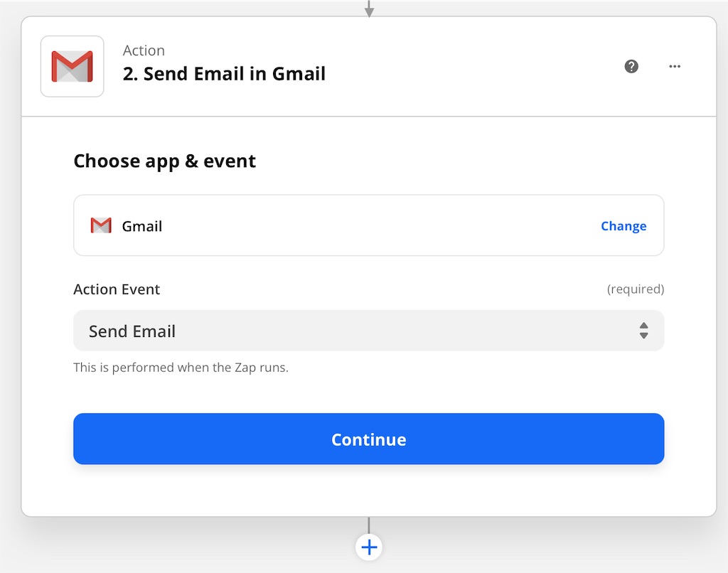Click the down arrow connector above the step
The height and width of the screenshot is (573, 728).
point(368,9)
